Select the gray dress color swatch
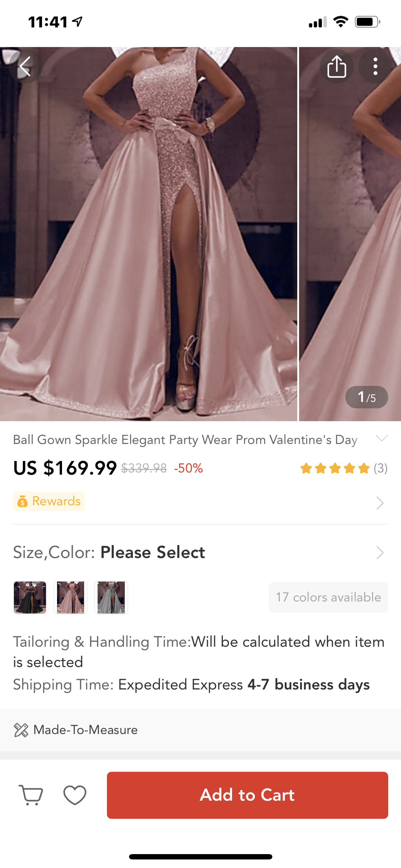The image size is (401, 868). 111,598
